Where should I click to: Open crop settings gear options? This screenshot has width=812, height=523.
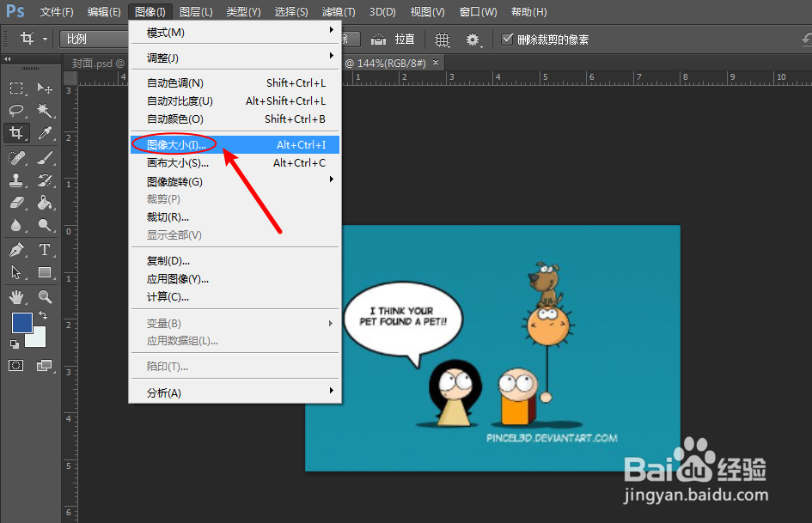pos(473,40)
